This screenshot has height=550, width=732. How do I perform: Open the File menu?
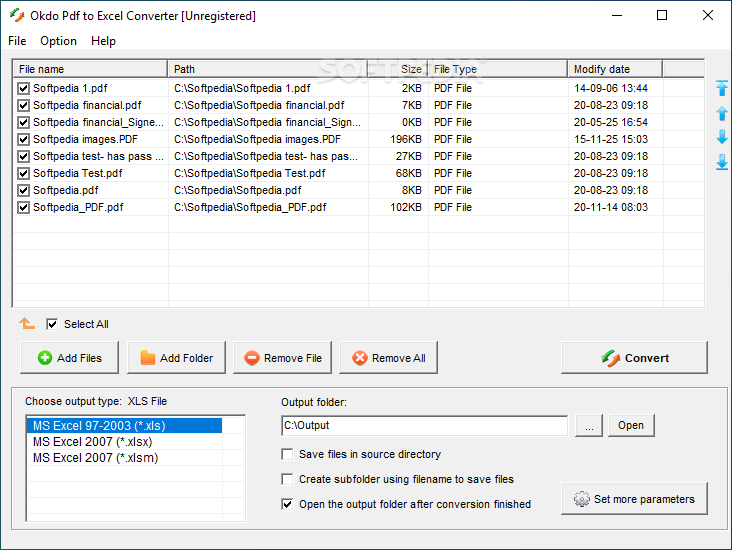17,41
